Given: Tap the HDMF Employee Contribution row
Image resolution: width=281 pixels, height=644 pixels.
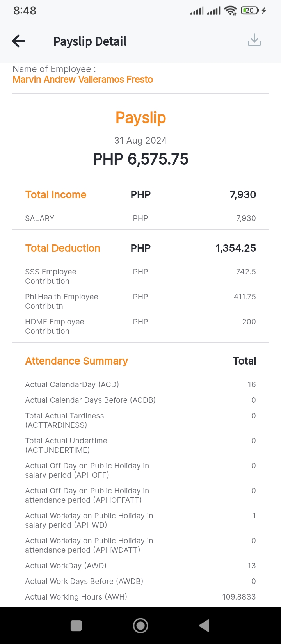Looking at the screenshot, I should click(140, 326).
